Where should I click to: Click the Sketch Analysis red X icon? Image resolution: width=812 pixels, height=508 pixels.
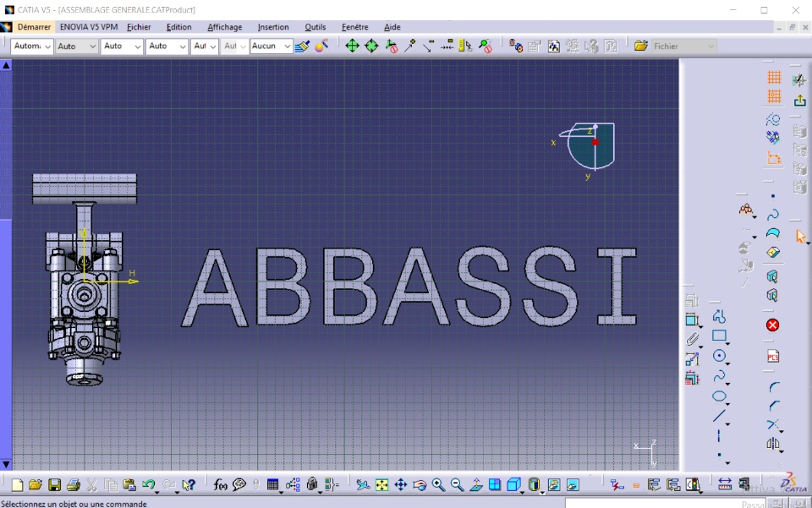click(x=772, y=325)
